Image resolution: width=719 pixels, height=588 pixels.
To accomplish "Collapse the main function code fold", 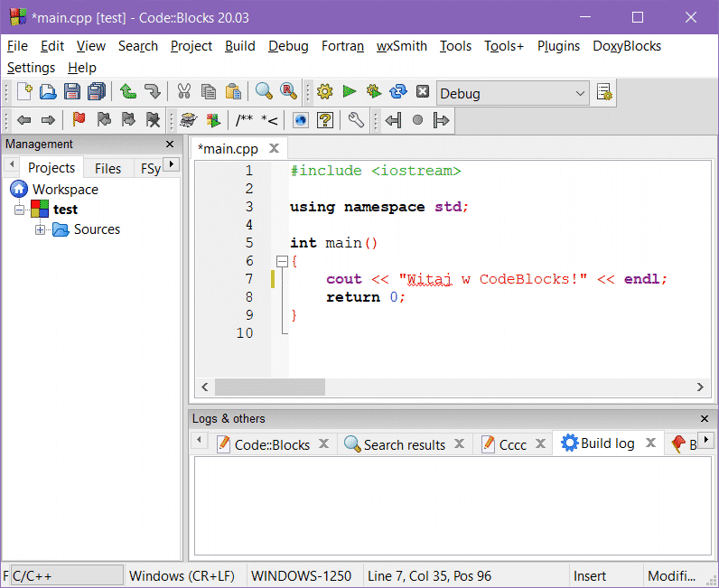I will tap(282, 261).
